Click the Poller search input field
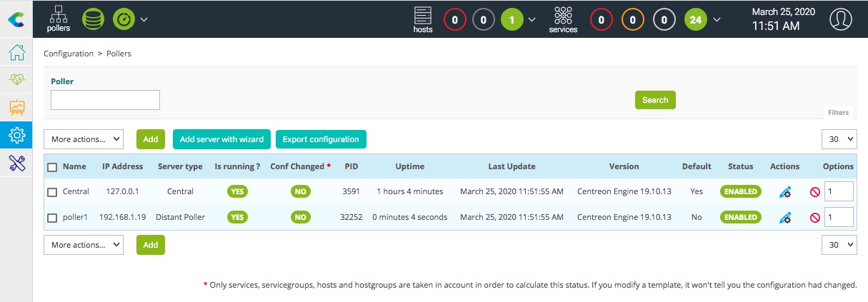The height and width of the screenshot is (302, 868). (105, 100)
